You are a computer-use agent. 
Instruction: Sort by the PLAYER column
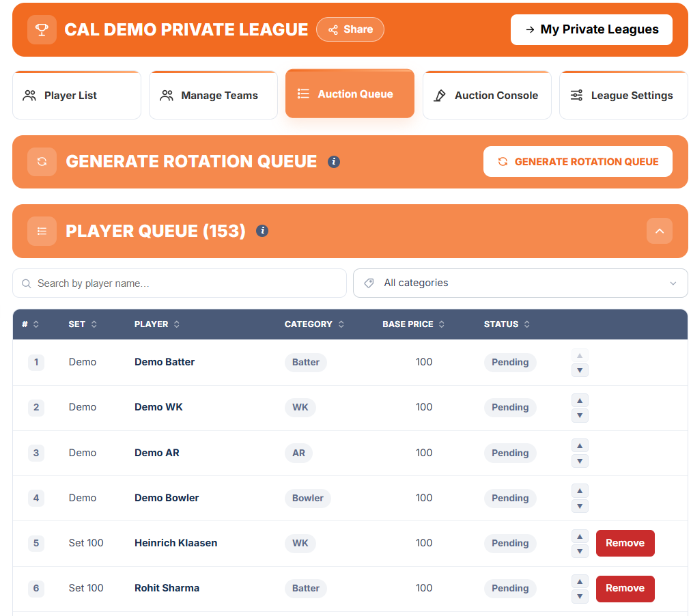(x=157, y=324)
